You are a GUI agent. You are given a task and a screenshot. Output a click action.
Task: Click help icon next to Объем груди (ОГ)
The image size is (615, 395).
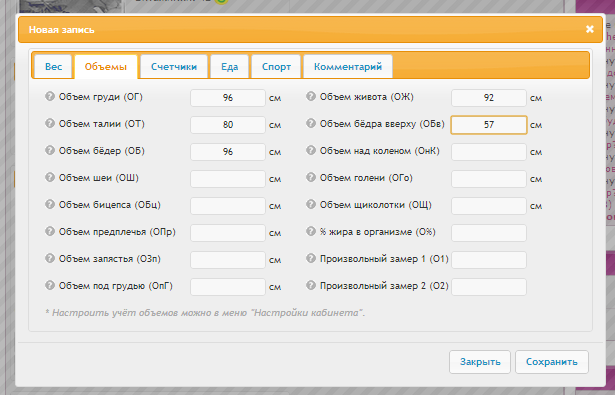coord(50,96)
